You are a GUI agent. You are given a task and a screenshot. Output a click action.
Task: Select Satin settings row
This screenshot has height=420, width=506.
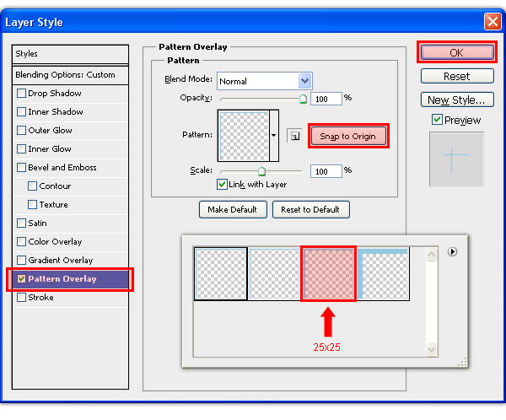pos(70,223)
